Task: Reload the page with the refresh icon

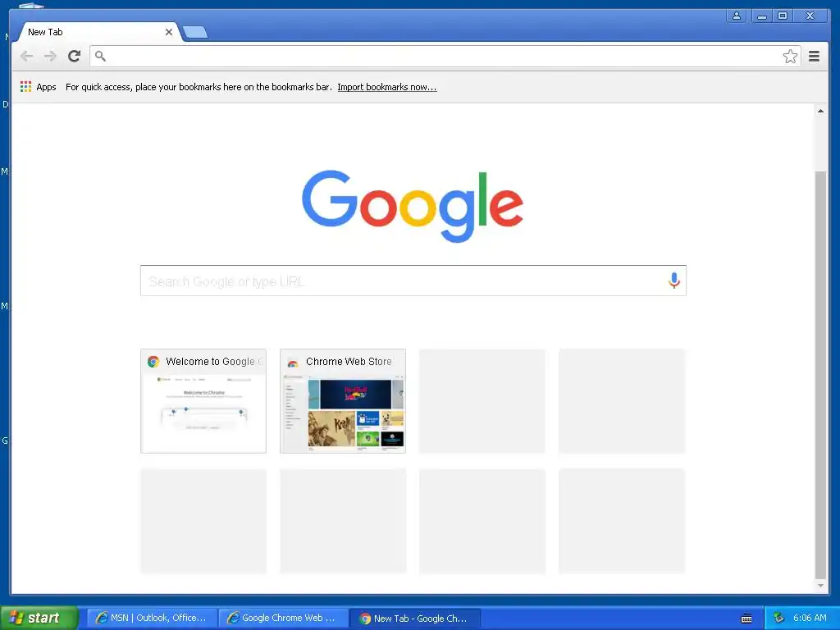Action: [x=75, y=57]
